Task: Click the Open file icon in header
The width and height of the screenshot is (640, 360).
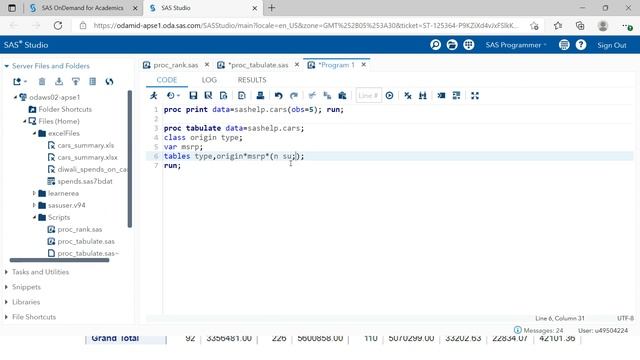Action: click(x=452, y=45)
